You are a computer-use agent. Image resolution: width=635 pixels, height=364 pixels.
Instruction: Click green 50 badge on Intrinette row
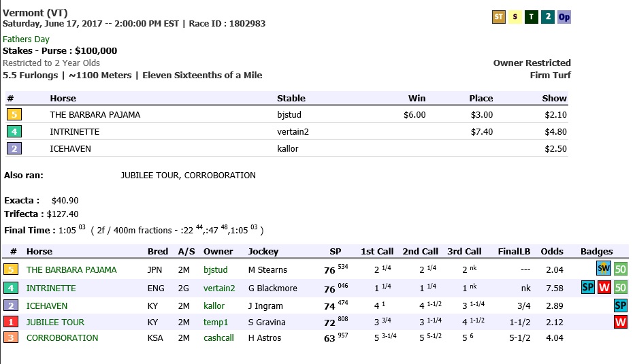click(x=621, y=288)
